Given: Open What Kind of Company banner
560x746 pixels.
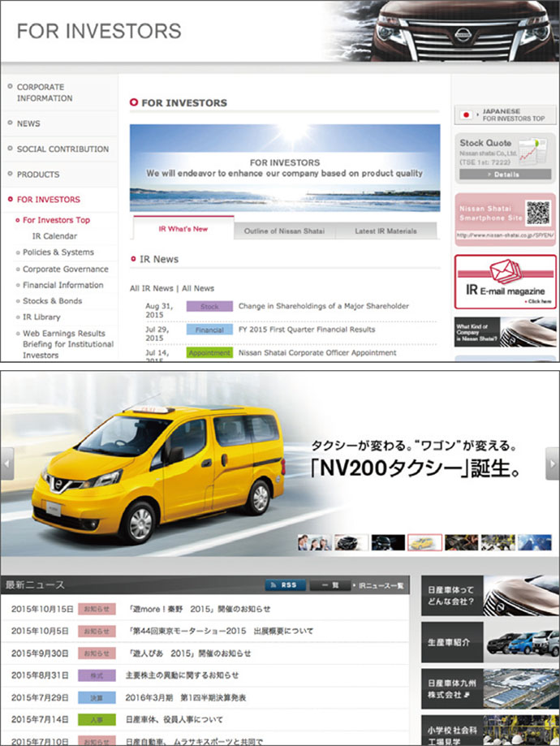Looking at the screenshot, I should 506,332.
